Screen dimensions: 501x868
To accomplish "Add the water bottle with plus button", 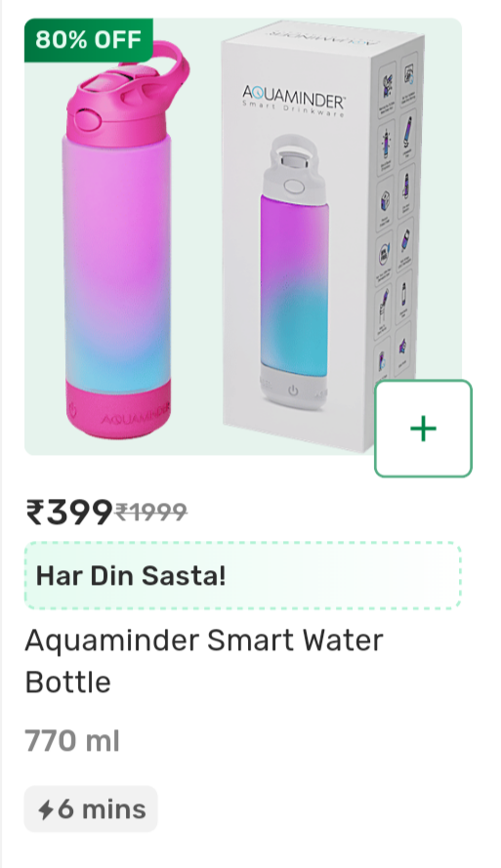I will click(x=423, y=429).
